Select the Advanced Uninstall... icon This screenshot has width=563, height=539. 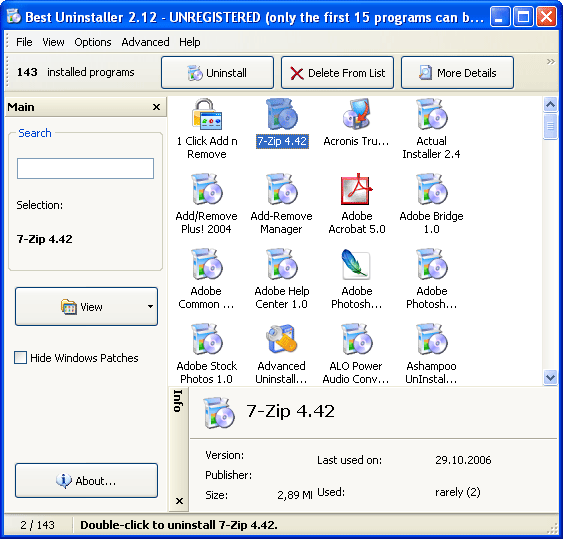tap(282, 339)
